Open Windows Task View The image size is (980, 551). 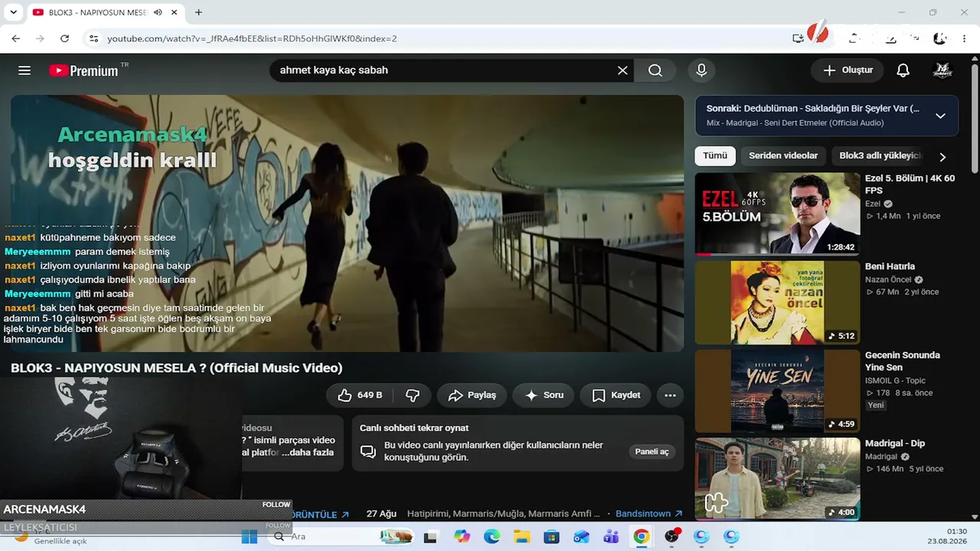coord(430,536)
